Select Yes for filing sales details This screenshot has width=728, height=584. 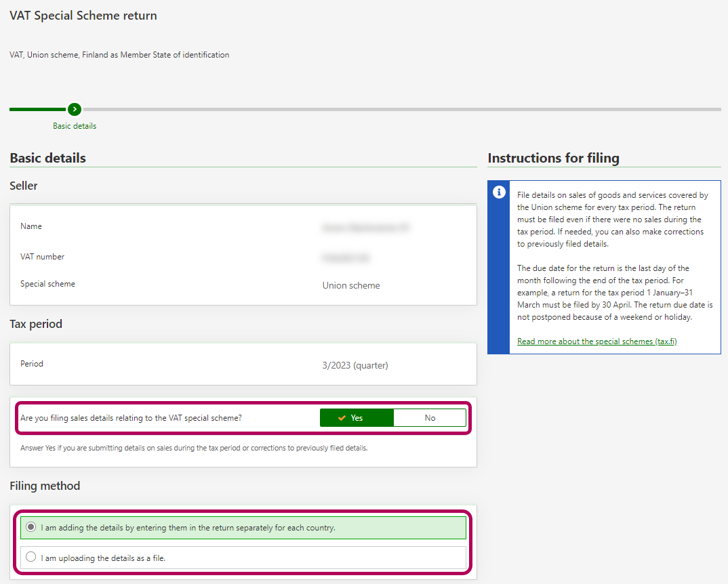(357, 418)
